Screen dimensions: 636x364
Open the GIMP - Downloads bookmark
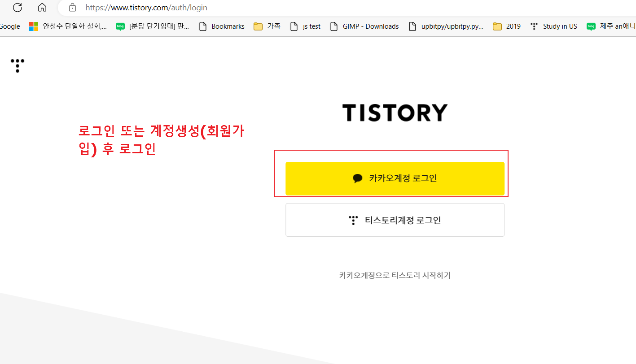coord(364,26)
